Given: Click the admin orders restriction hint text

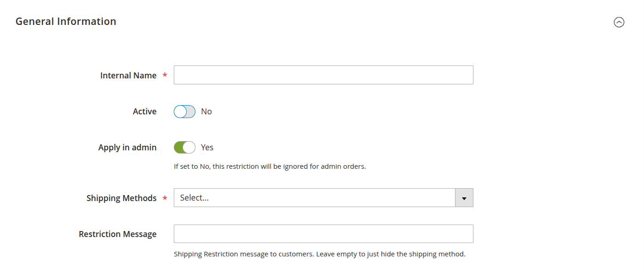Looking at the screenshot, I should click(x=270, y=166).
